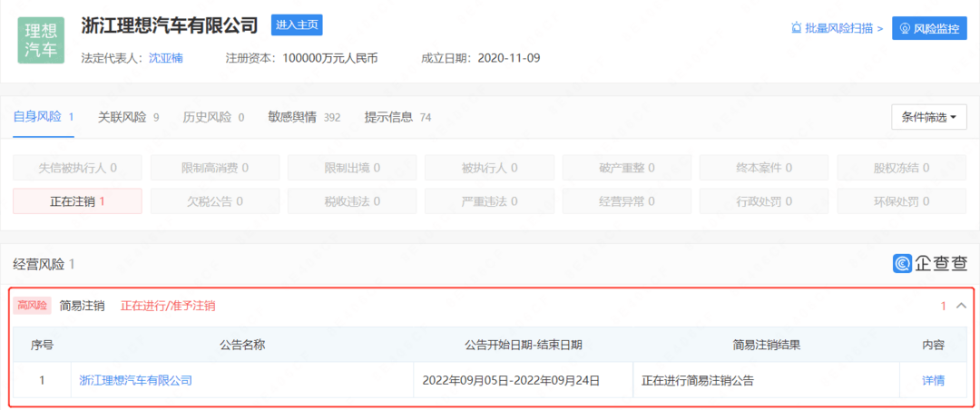Click the 理想汽车 company logo

coord(41,41)
